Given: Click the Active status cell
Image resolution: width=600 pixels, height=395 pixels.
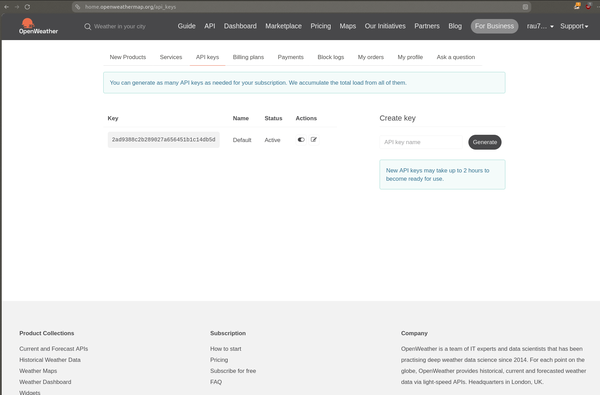Looking at the screenshot, I should point(272,140).
